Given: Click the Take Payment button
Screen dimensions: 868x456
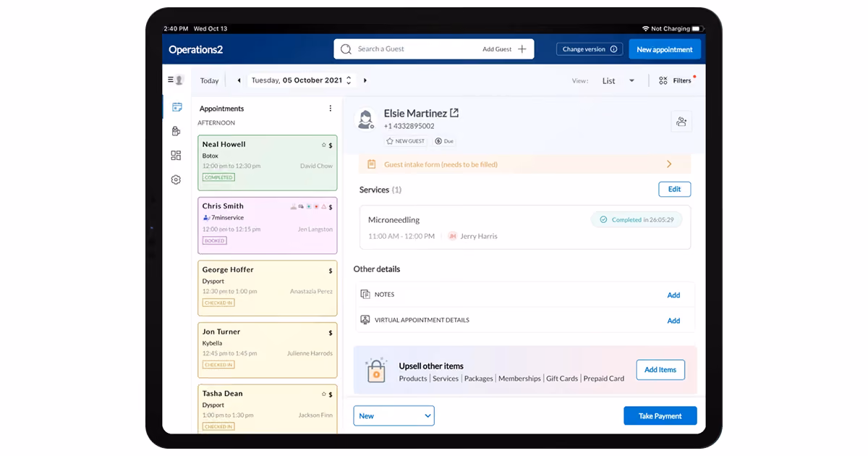Looking at the screenshot, I should pyautogui.click(x=660, y=416).
